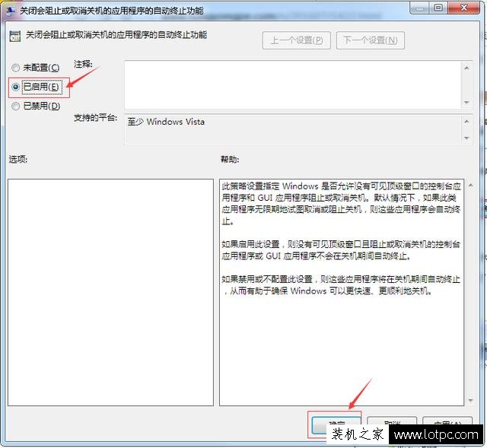Viewport: 487px width, 448px height.
Task: Click the help text paragraph starting 此策略设置指定
Action: pyautogui.click(x=341, y=203)
